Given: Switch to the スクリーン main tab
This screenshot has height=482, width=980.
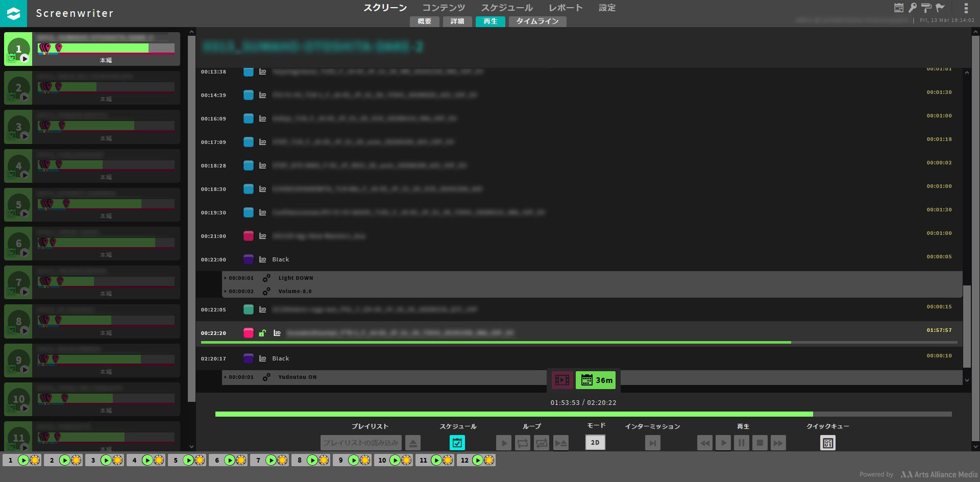Looking at the screenshot, I should coord(385,8).
